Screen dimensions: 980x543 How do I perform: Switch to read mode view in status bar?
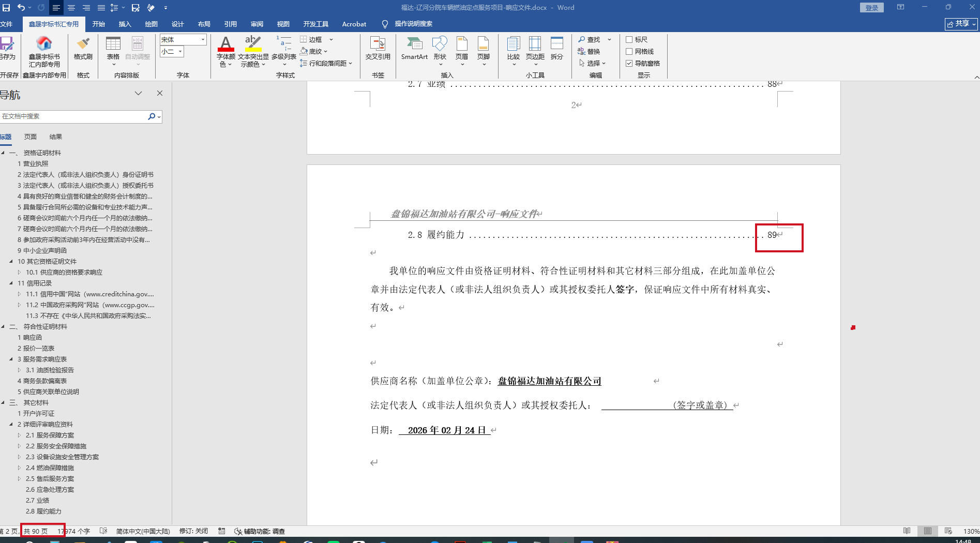[907, 531]
